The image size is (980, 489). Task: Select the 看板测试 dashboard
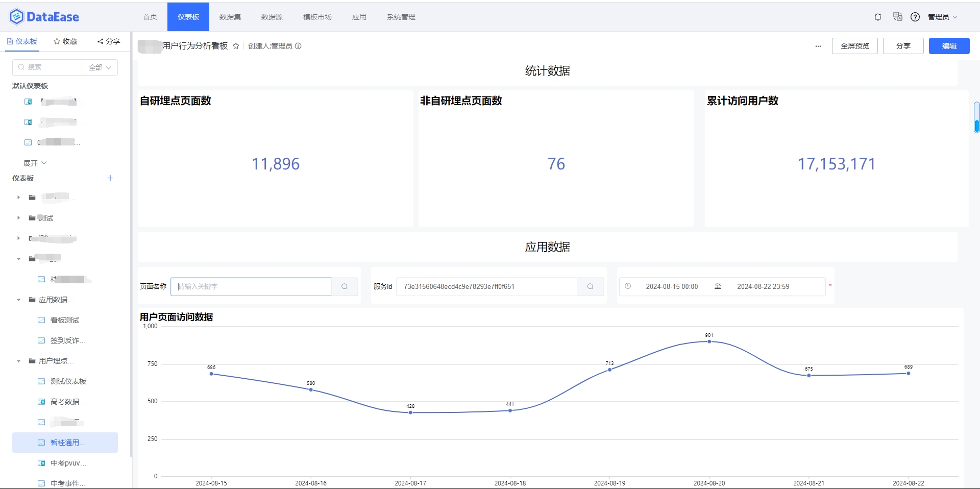65,320
